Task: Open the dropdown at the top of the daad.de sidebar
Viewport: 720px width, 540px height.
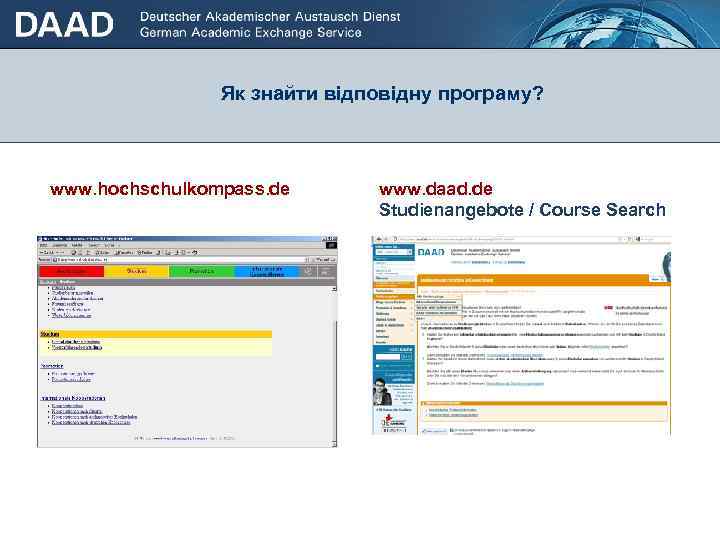Action: (394, 252)
